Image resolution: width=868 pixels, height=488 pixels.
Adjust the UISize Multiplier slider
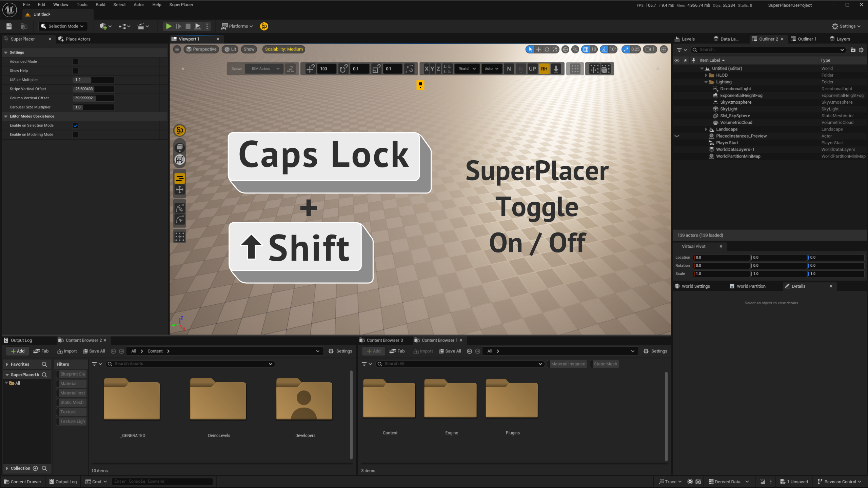coord(94,80)
